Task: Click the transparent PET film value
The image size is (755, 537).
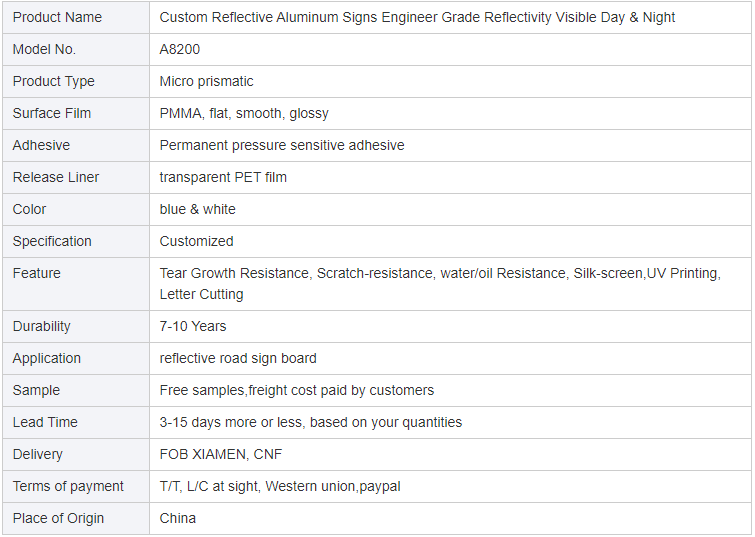Action: click(x=223, y=177)
